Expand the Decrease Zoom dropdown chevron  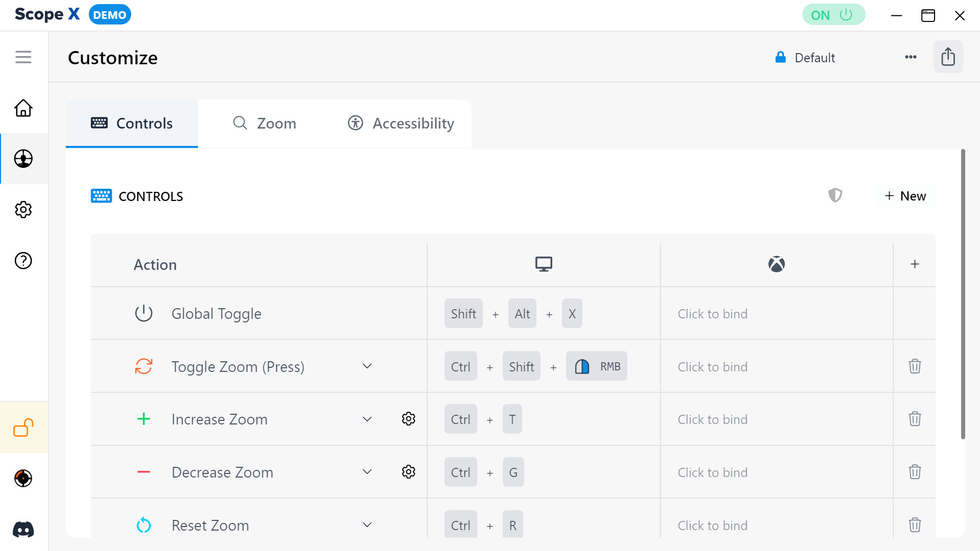tap(367, 472)
